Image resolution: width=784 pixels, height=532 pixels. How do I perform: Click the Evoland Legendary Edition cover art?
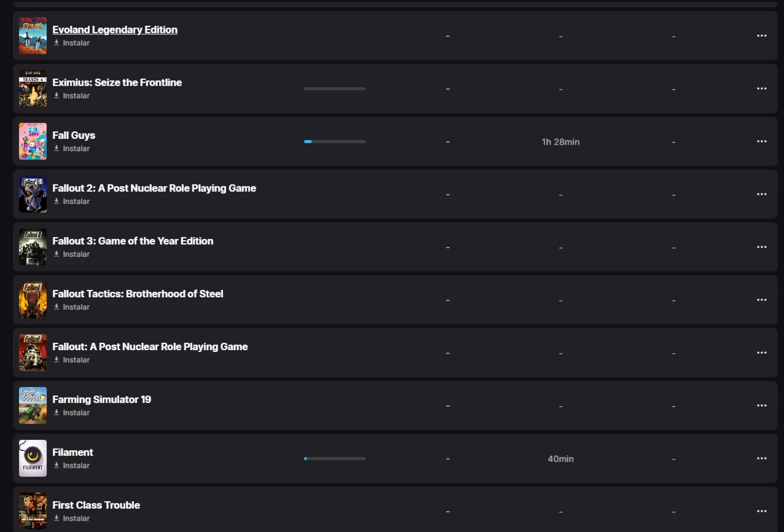pyautogui.click(x=33, y=36)
